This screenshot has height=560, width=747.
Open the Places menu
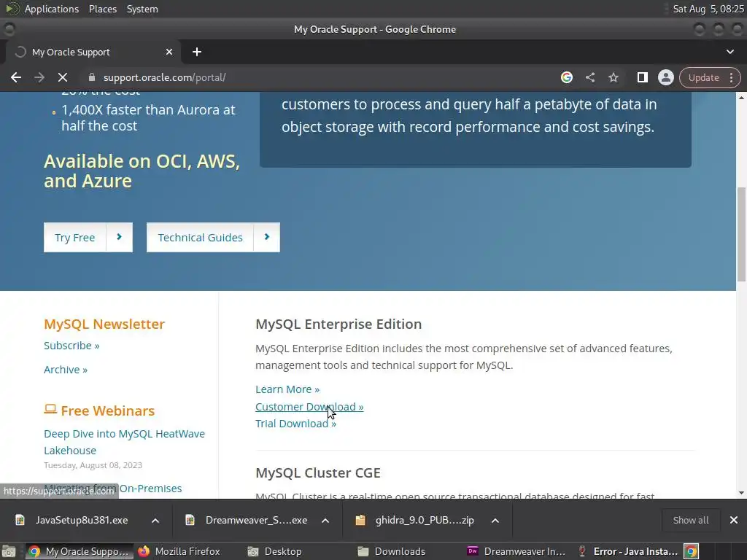pos(103,9)
